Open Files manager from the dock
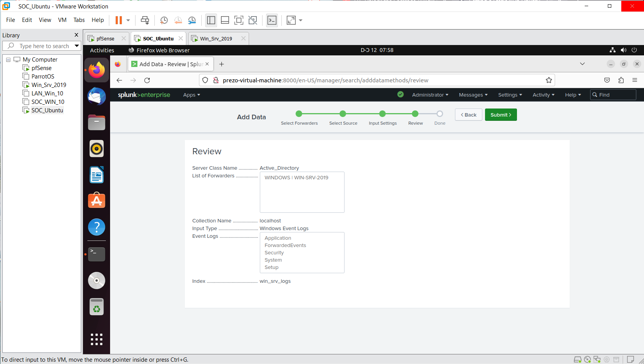 (97, 123)
